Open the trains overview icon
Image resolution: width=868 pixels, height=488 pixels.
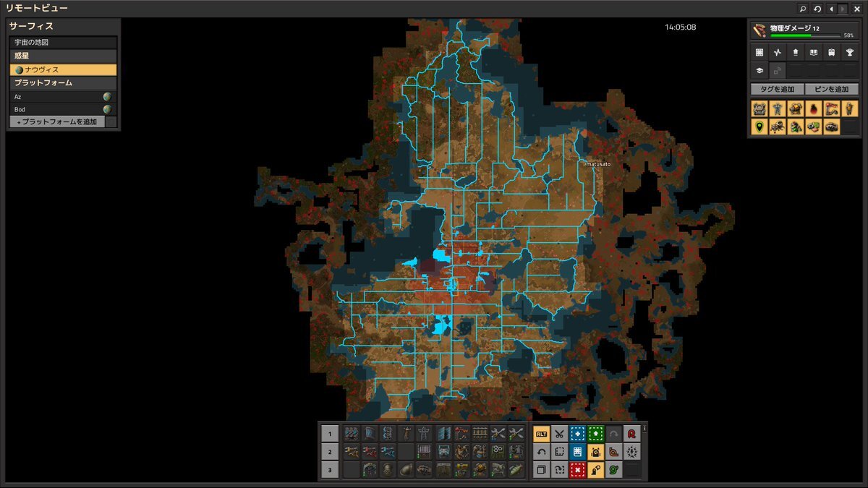tap(832, 53)
